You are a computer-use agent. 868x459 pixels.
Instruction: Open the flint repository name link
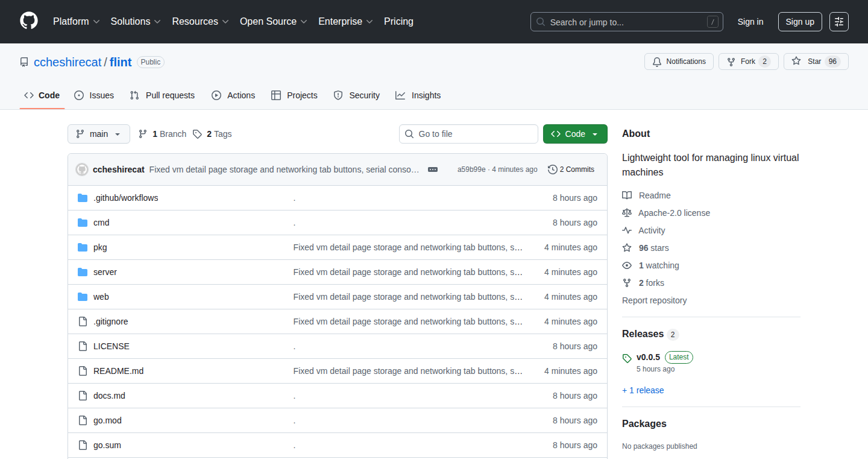121,62
